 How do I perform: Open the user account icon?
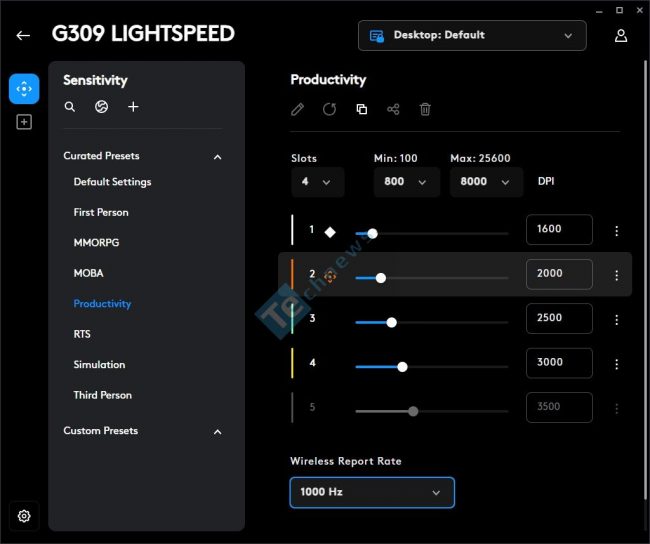621,36
